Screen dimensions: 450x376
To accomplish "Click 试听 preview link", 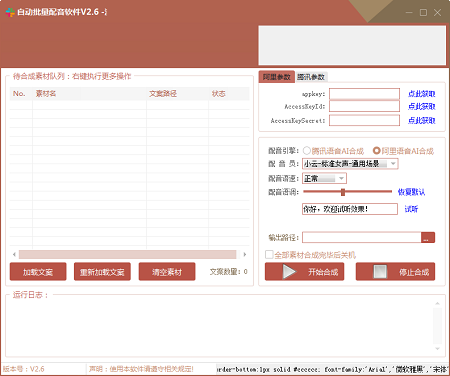I will 411,209.
